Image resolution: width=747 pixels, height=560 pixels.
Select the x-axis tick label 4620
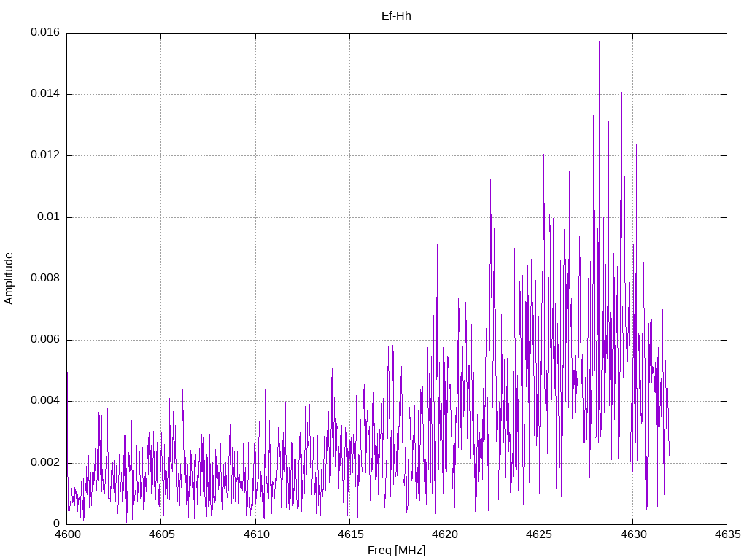click(444, 534)
